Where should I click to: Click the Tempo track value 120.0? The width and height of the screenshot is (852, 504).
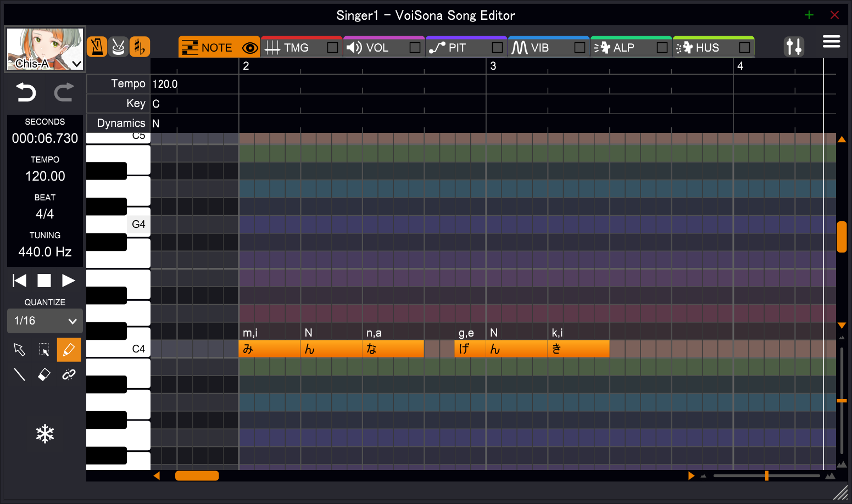point(165,84)
